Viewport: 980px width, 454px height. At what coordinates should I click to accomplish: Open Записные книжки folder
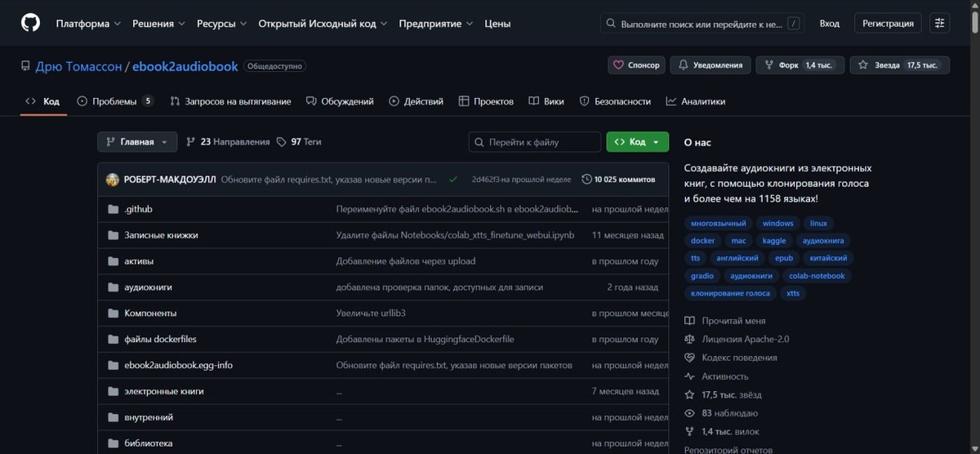tap(161, 235)
